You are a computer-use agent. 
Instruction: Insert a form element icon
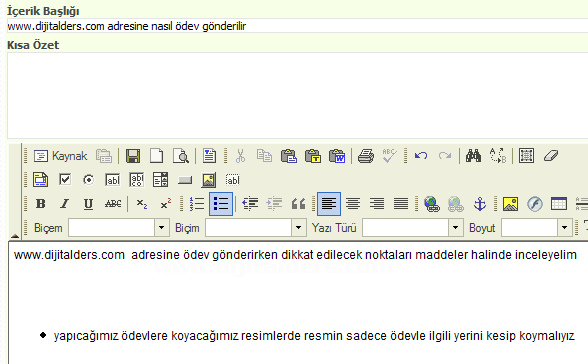(40, 180)
